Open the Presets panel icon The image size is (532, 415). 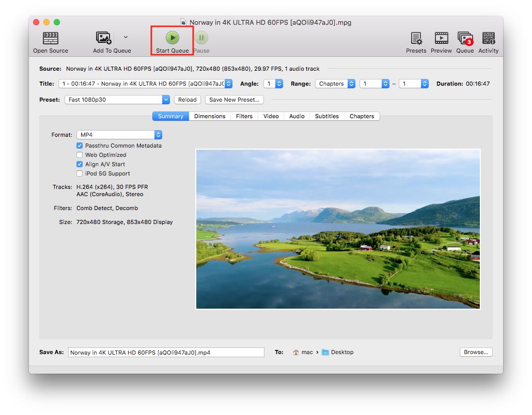click(416, 38)
